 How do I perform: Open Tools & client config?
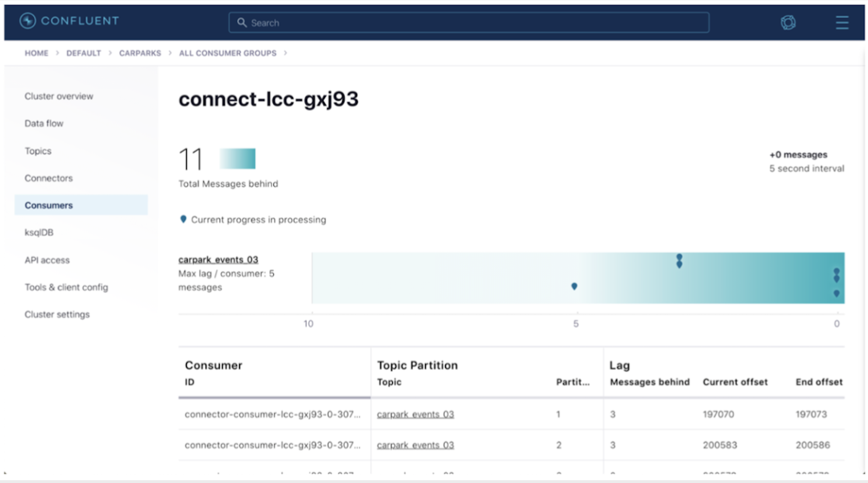(66, 287)
